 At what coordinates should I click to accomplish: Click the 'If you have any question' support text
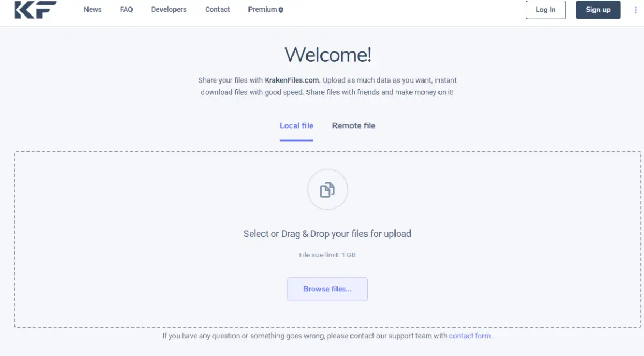305,336
